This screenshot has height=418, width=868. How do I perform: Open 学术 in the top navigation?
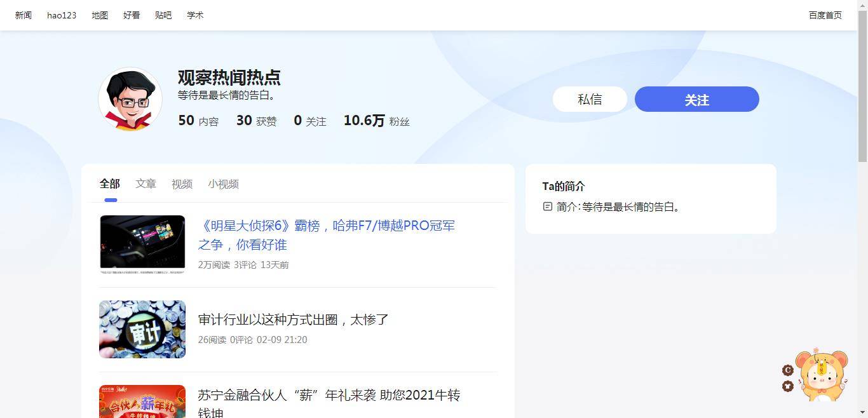click(x=195, y=15)
